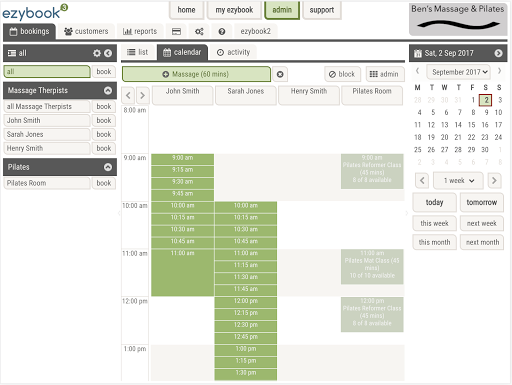This screenshot has width=512, height=385.
Task: Collapse the left sidebar with the arrow icon
Action: click(108, 53)
